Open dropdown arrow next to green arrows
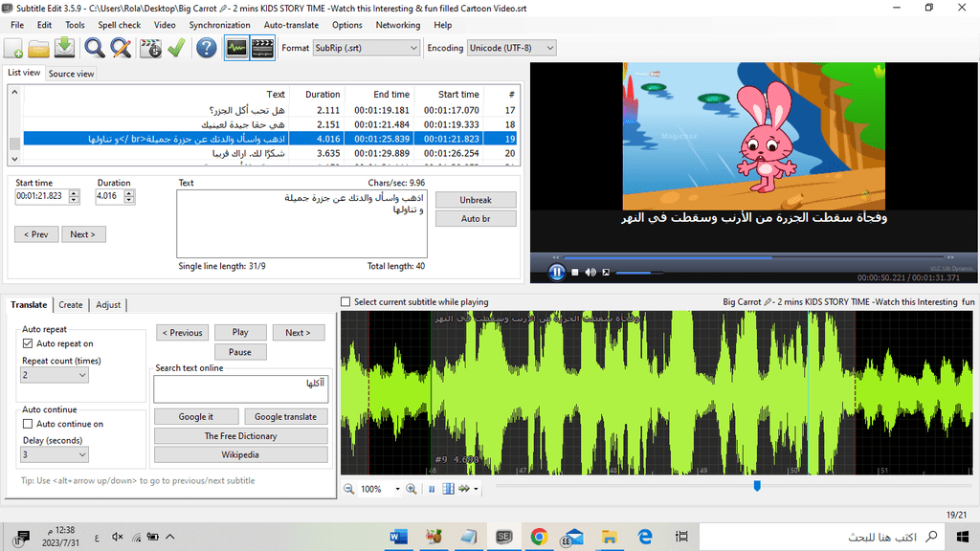 pos(477,489)
